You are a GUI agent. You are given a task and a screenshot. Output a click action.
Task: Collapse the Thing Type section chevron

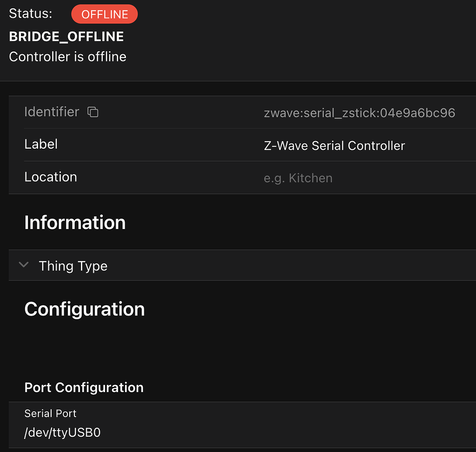tap(24, 265)
